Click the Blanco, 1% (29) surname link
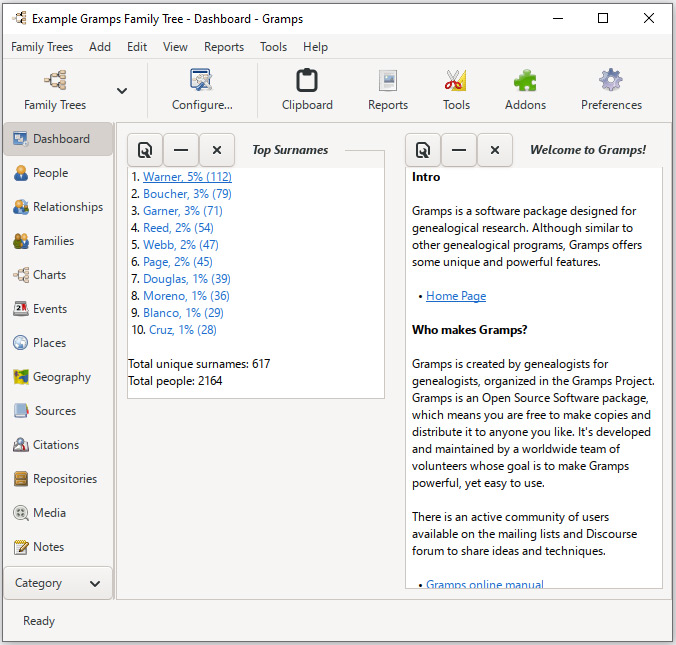Viewport: 676px width, 645px height. pos(183,313)
